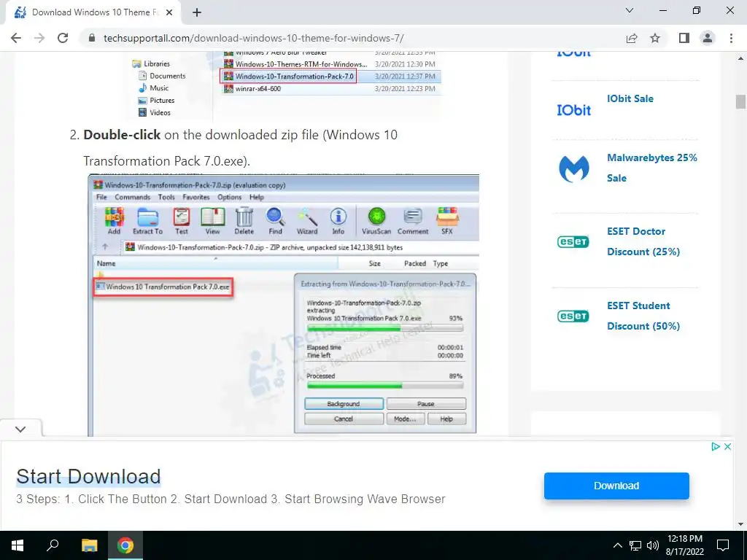Go back to the previous page
This screenshot has height=560, width=747.
point(16,38)
